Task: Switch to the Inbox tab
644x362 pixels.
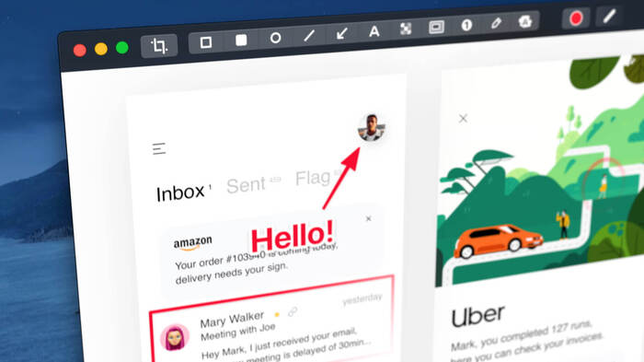Action: coord(180,193)
